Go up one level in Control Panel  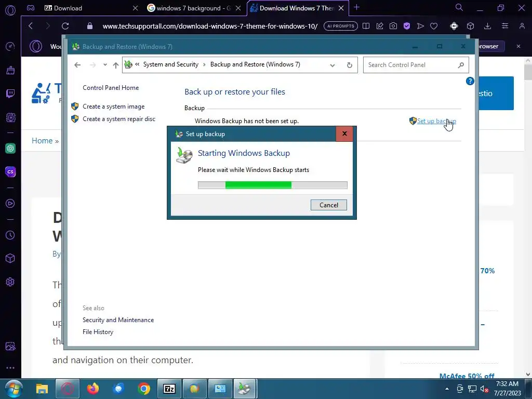116,65
